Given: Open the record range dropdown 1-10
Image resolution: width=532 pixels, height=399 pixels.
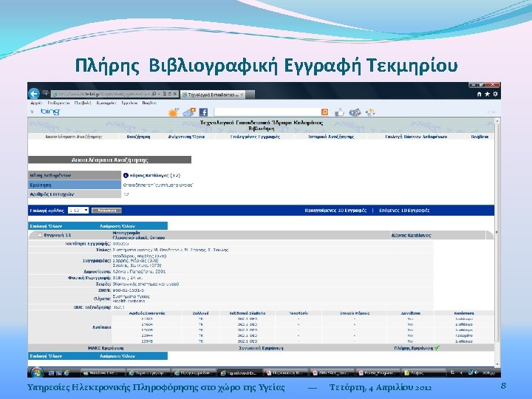Looking at the screenshot, I should [78, 211].
